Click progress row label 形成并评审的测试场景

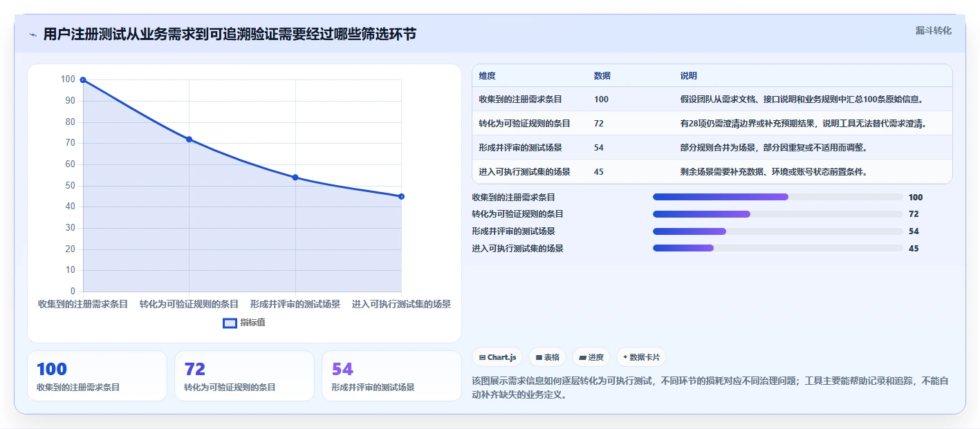(x=513, y=231)
